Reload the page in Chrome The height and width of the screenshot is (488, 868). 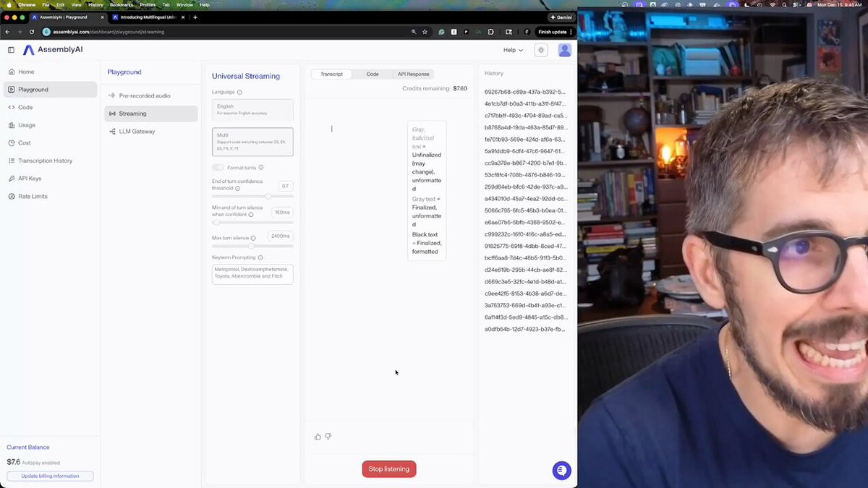[32, 32]
